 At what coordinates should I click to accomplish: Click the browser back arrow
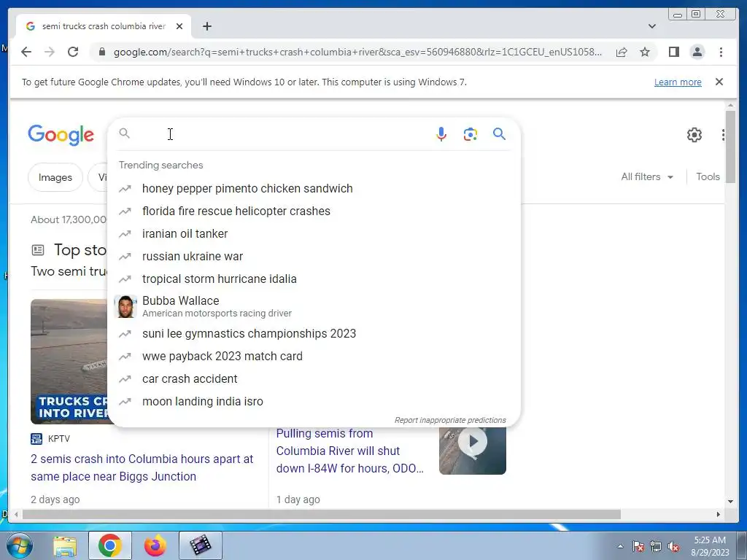coord(26,52)
